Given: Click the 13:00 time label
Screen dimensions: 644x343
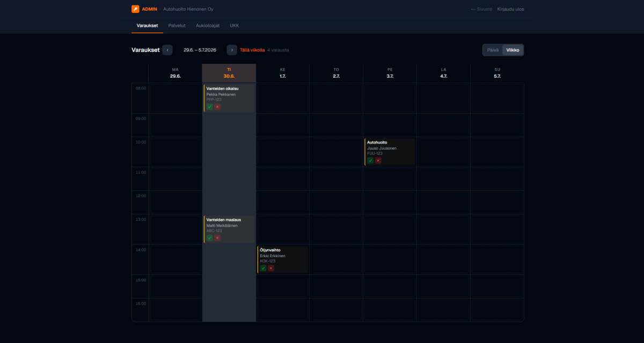Looking at the screenshot, I should point(141,219).
